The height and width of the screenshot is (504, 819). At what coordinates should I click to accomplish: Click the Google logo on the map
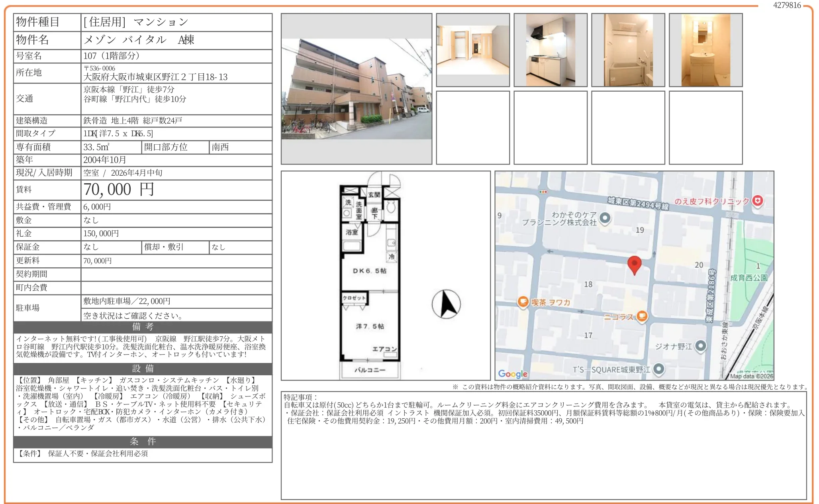pyautogui.click(x=513, y=374)
